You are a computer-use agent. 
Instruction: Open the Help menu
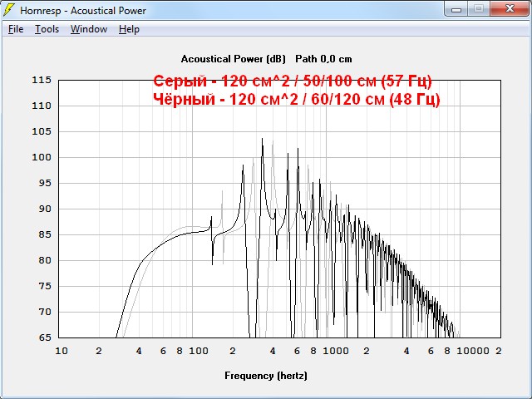coord(129,29)
